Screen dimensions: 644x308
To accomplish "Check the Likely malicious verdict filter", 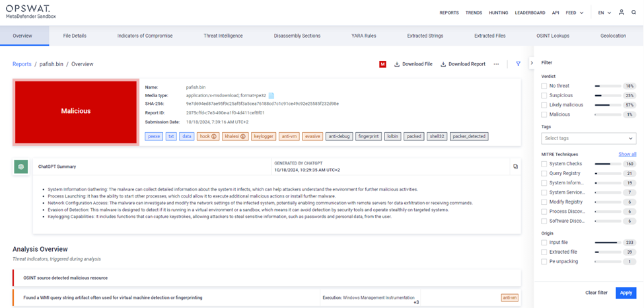I will tap(544, 104).
